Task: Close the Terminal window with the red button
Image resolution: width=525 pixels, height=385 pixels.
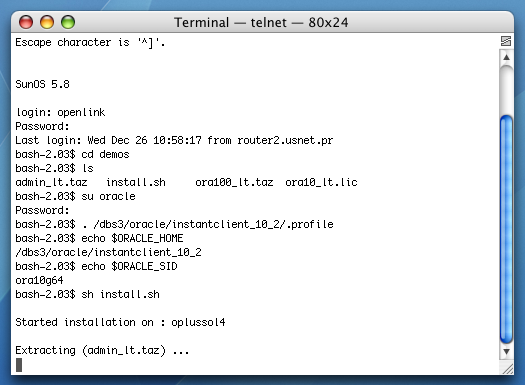Action: coord(26,22)
